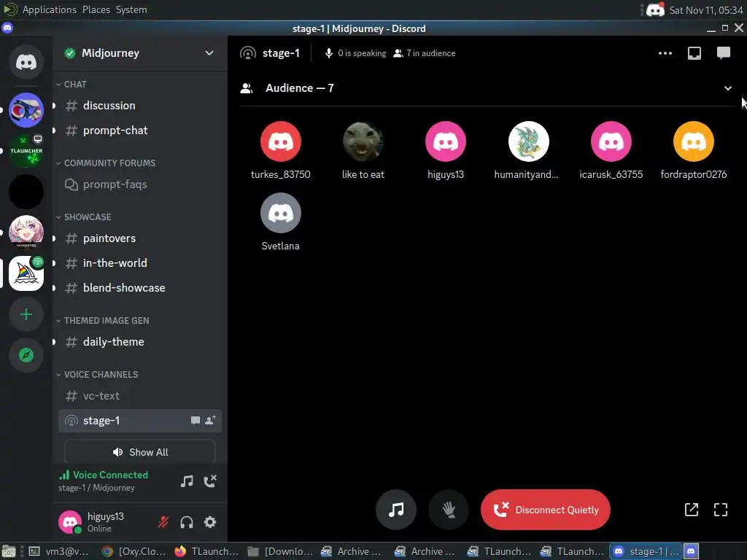This screenshot has height=560, width=747.
Task: Open the discussion channel
Action: pyautogui.click(x=140, y=106)
